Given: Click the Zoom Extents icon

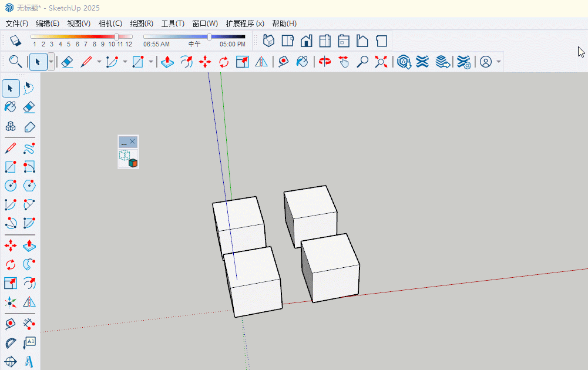Looking at the screenshot, I should [x=381, y=62].
